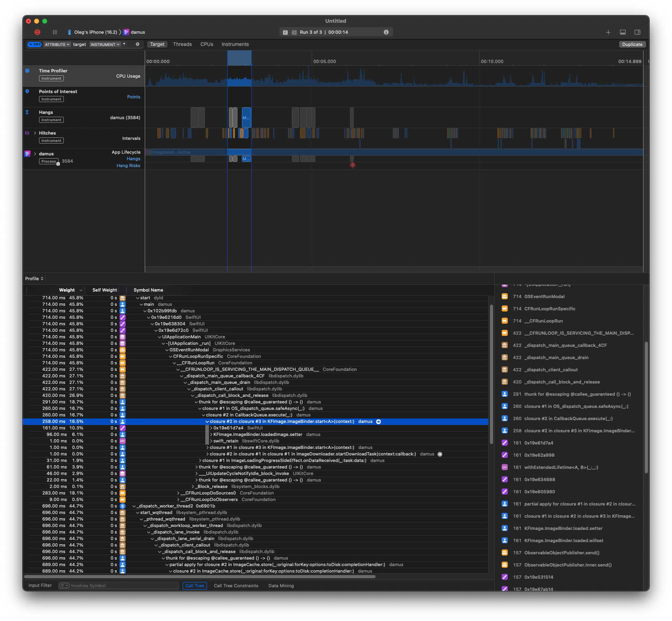Viewport: 672px width, 621px height.
Task: Toggle the bottom detail pane icon
Action: tap(623, 32)
